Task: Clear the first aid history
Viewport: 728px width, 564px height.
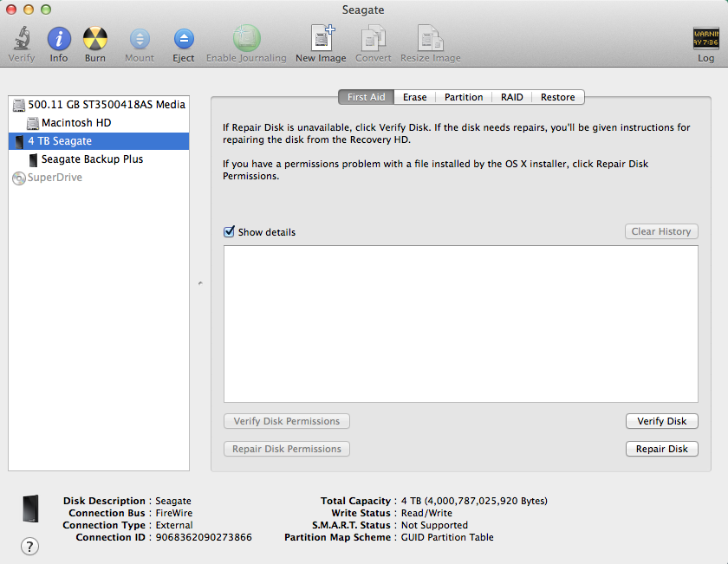Action: pyautogui.click(x=661, y=231)
